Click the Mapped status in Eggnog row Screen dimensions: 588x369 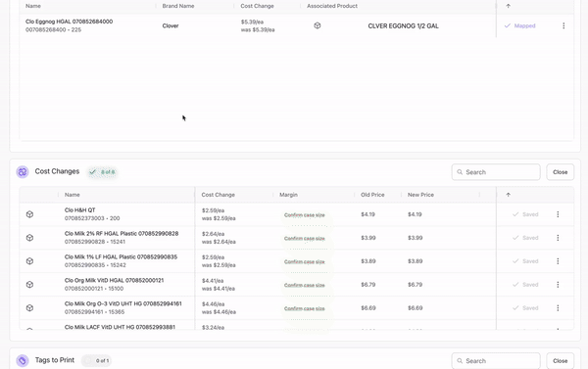[x=519, y=25]
